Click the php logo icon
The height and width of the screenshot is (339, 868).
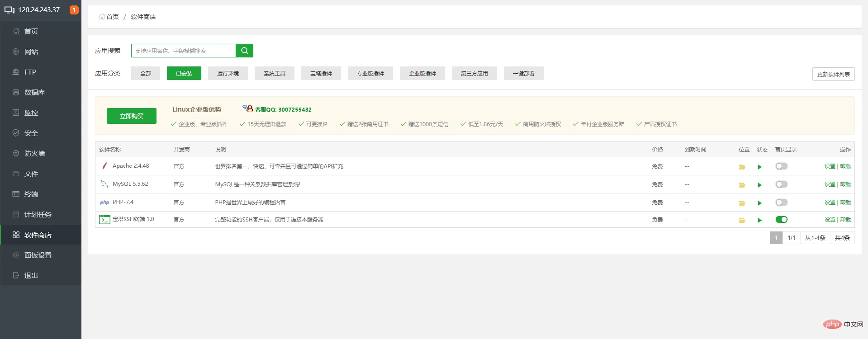click(x=104, y=202)
